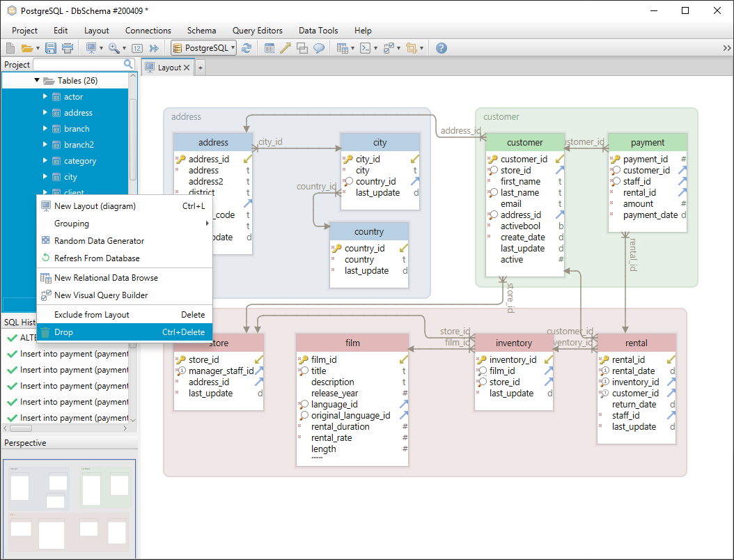Open the Schema menu

click(x=201, y=31)
